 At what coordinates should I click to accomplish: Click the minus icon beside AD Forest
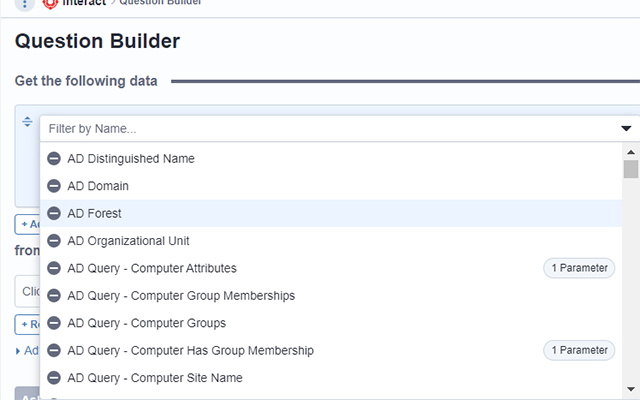(x=54, y=213)
